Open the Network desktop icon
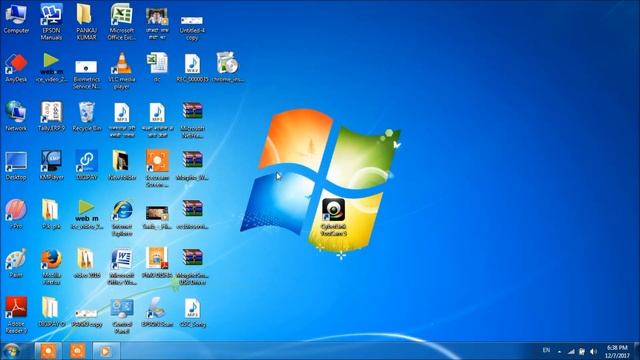 [16, 116]
